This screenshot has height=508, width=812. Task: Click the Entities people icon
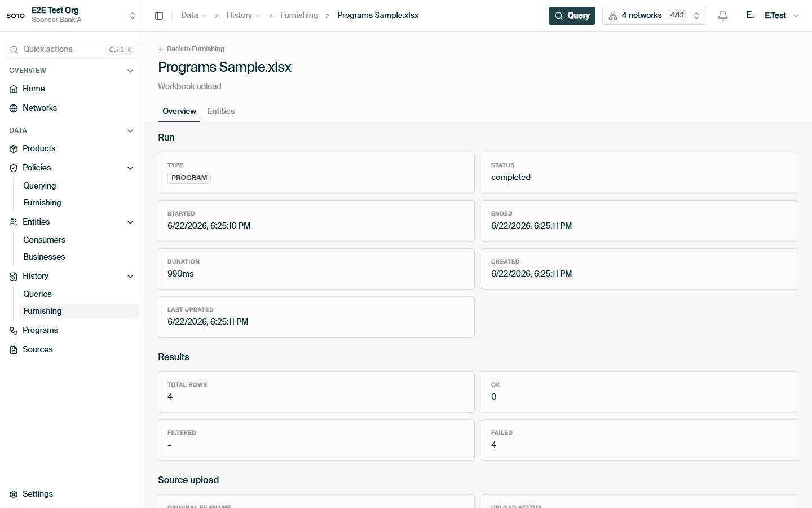coord(14,222)
